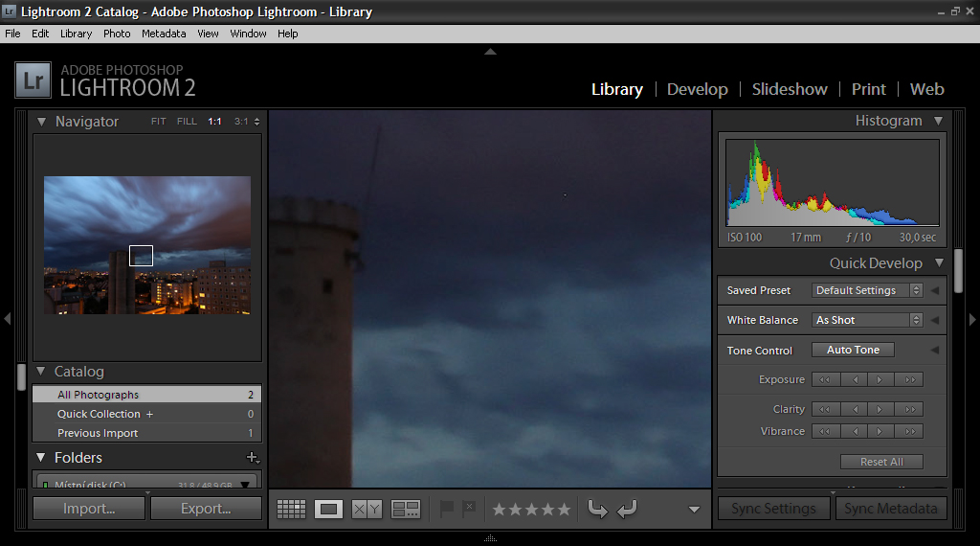Set rating with the fifth star
980x546 pixels.
[x=564, y=510]
